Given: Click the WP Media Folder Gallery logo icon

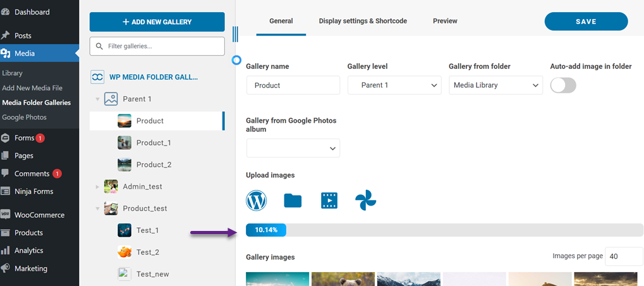Looking at the screenshot, I should (x=97, y=77).
